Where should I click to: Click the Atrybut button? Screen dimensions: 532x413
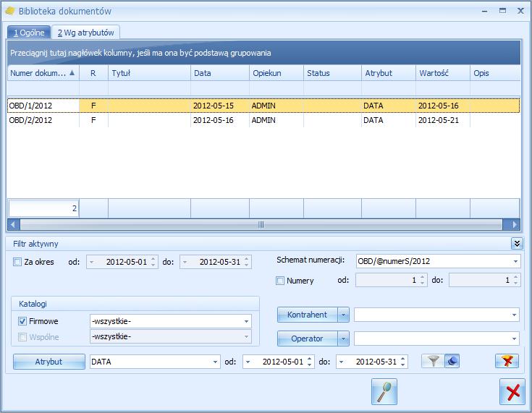tap(49, 362)
